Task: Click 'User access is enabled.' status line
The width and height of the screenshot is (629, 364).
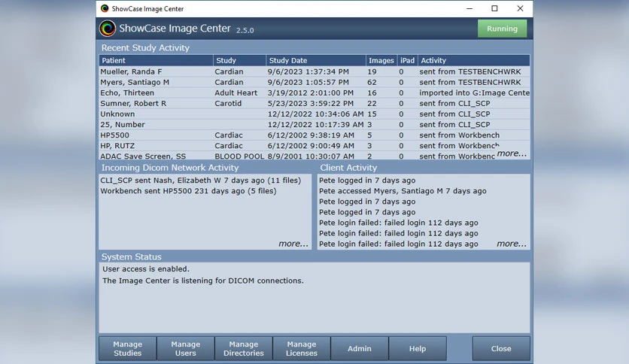Action: [x=146, y=269]
